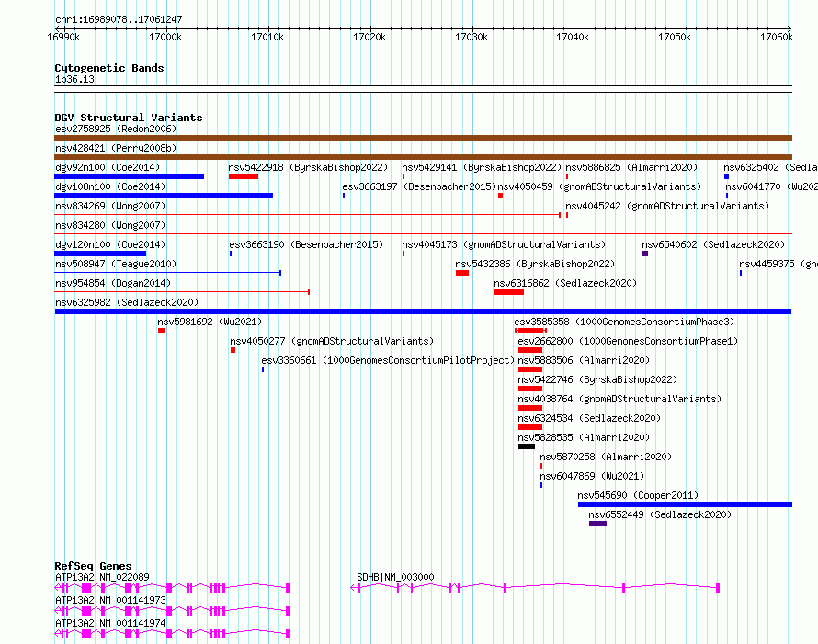This screenshot has width=818, height=644.
Task: Select esv2662800 (1000GenomesConsortiumPhase1) red bar
Action: pyautogui.click(x=530, y=350)
